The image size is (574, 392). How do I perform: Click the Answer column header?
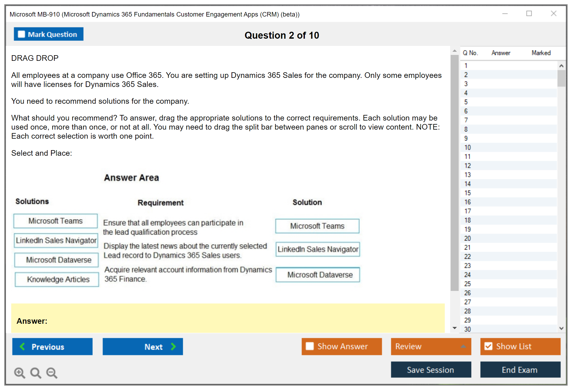pyautogui.click(x=501, y=53)
